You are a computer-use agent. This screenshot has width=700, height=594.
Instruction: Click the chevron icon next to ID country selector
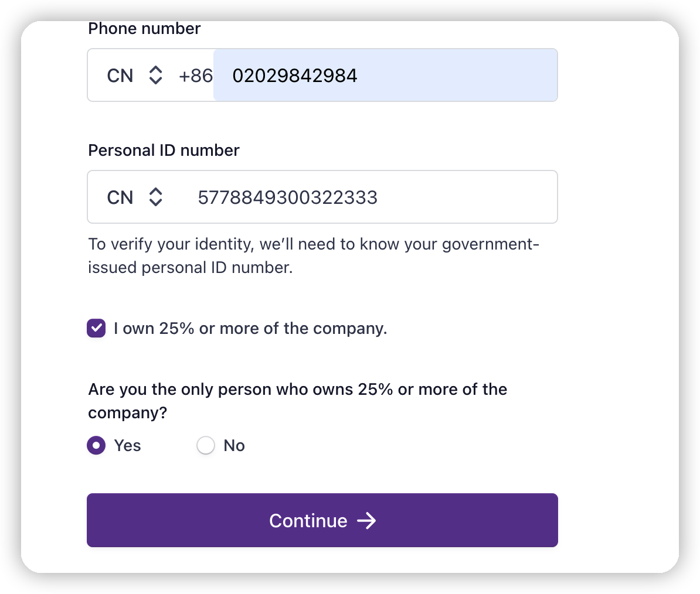(155, 197)
